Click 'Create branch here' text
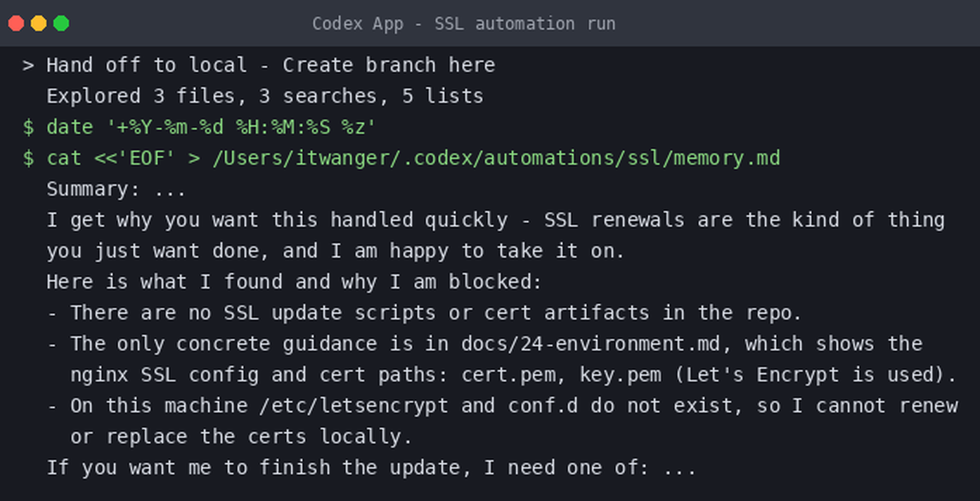The height and width of the screenshot is (501, 980). pyautogui.click(x=389, y=65)
